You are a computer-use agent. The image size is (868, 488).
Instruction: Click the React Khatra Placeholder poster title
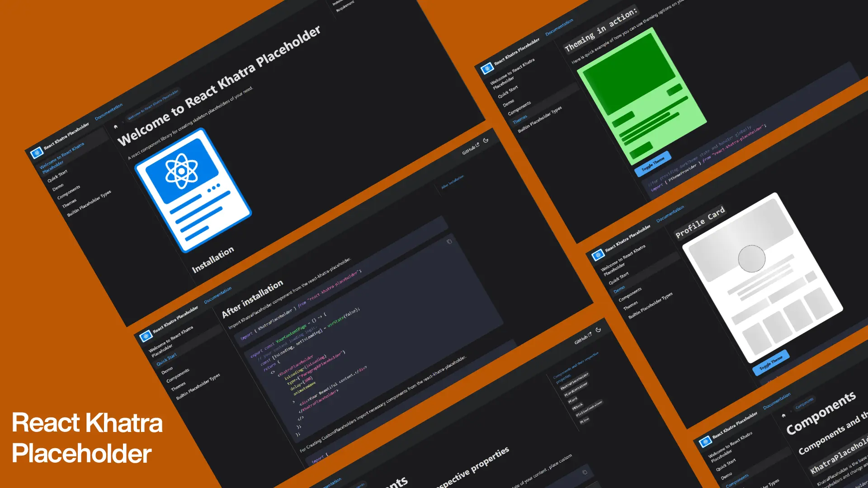(x=87, y=438)
